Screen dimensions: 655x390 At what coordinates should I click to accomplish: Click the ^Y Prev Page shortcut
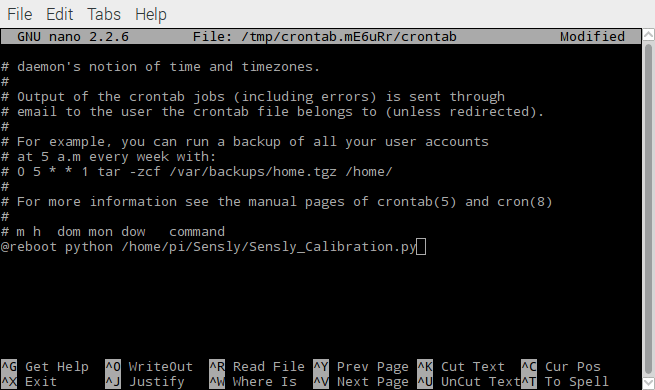click(361, 367)
